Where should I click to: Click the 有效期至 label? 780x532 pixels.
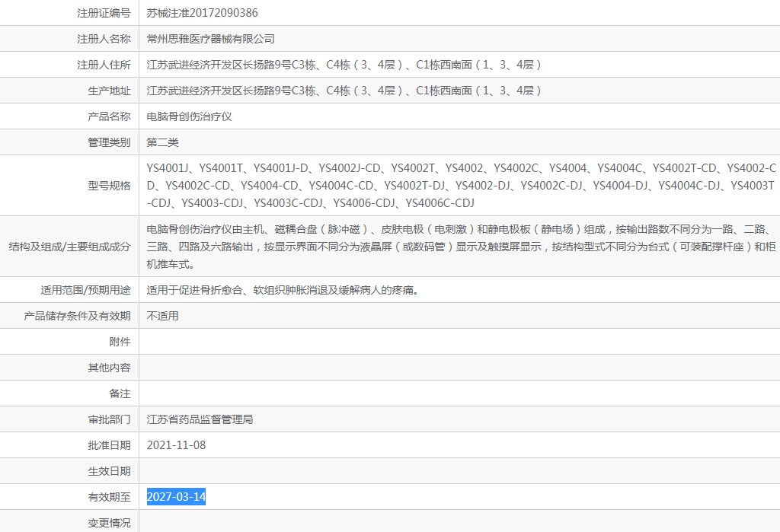click(x=109, y=497)
